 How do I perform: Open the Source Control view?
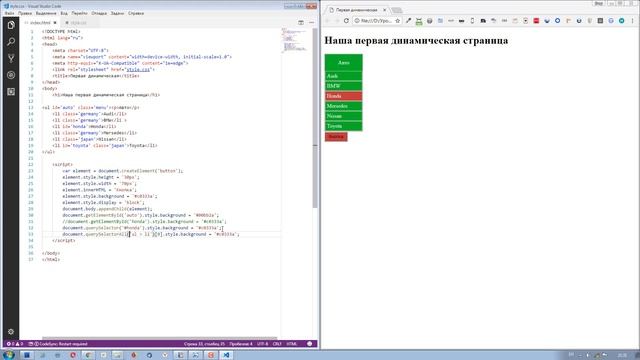(11, 58)
